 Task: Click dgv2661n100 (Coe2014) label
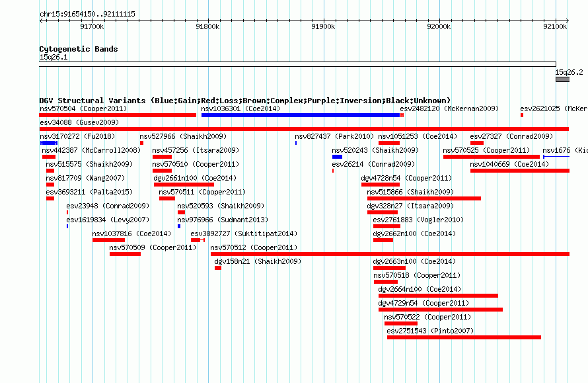[195, 179]
